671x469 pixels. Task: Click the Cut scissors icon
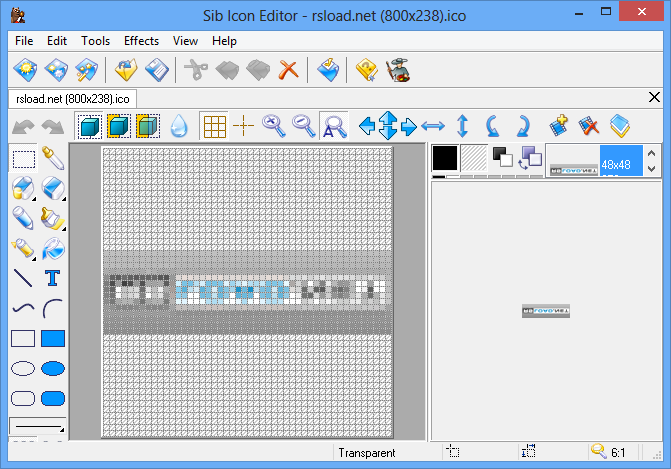(x=196, y=70)
